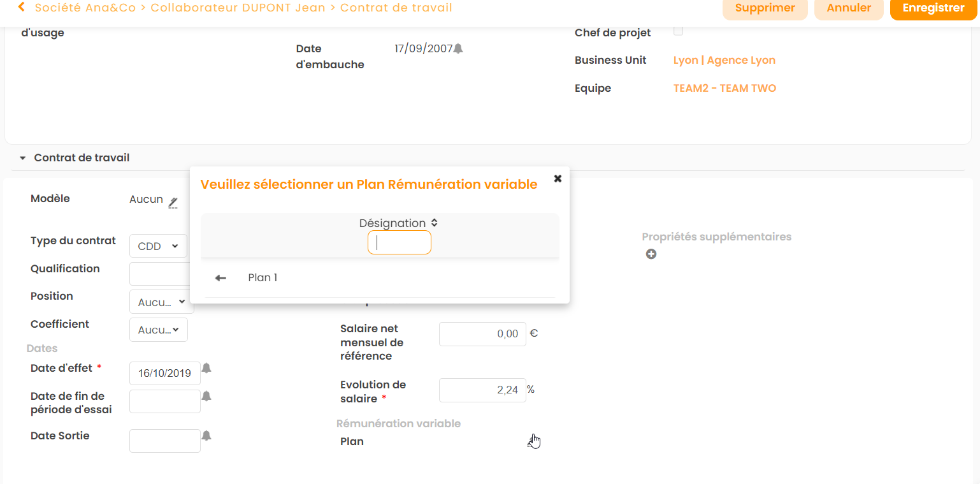980x484 pixels.
Task: Open the Type du contrat dropdown
Action: click(158, 246)
